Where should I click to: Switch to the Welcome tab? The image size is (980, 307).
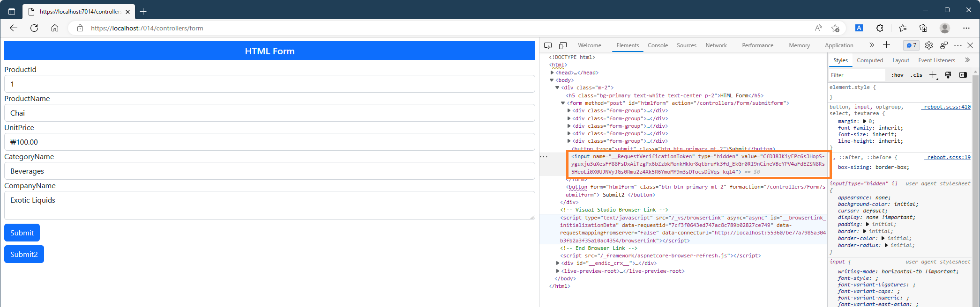tap(590, 45)
